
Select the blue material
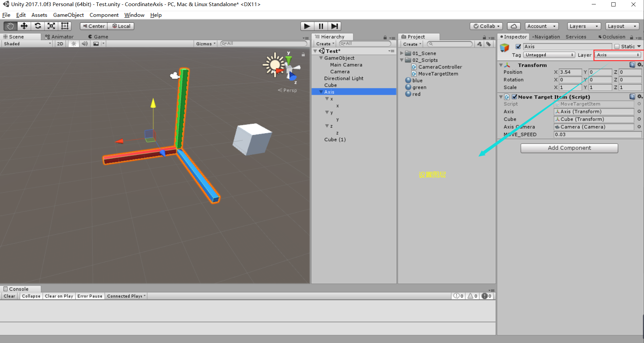(x=414, y=80)
